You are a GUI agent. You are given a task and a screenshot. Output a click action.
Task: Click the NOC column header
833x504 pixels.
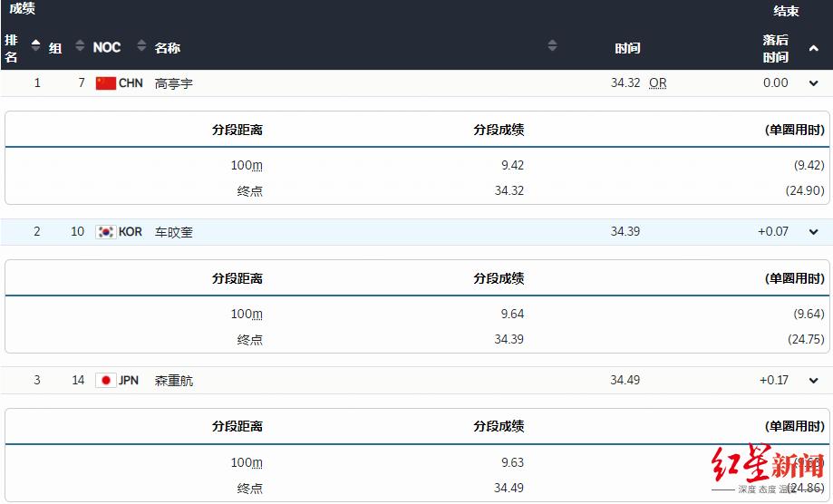point(107,47)
